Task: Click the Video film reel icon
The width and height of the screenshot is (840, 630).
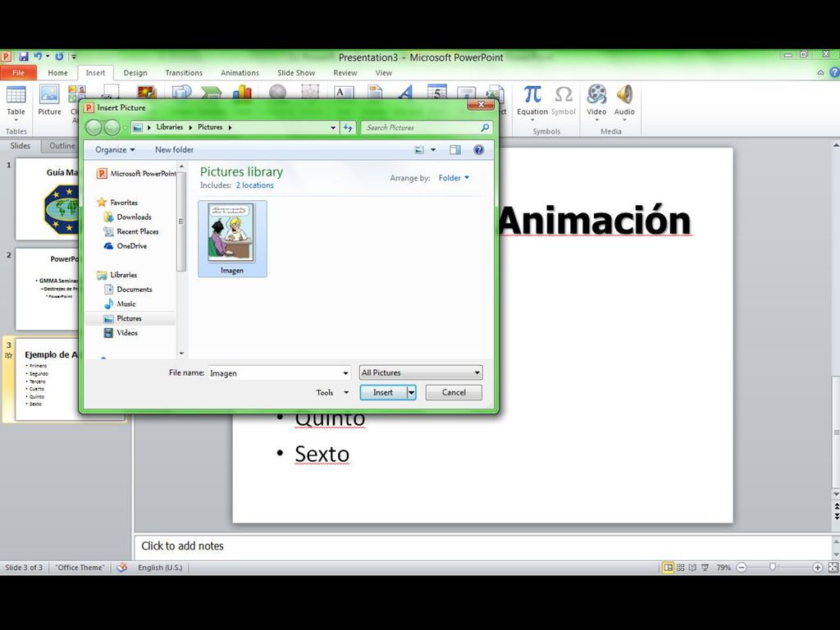Action: point(596,94)
